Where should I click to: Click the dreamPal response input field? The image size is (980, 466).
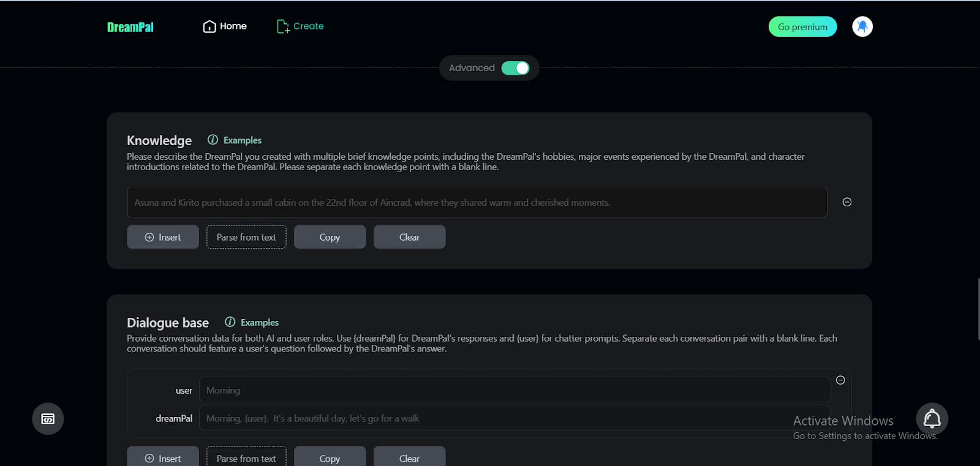coord(514,418)
